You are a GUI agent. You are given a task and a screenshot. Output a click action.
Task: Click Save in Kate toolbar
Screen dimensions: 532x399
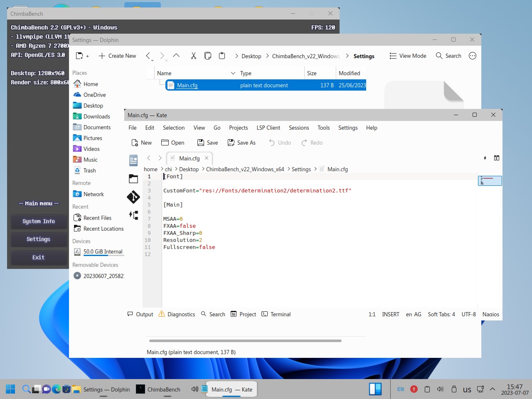click(207, 143)
